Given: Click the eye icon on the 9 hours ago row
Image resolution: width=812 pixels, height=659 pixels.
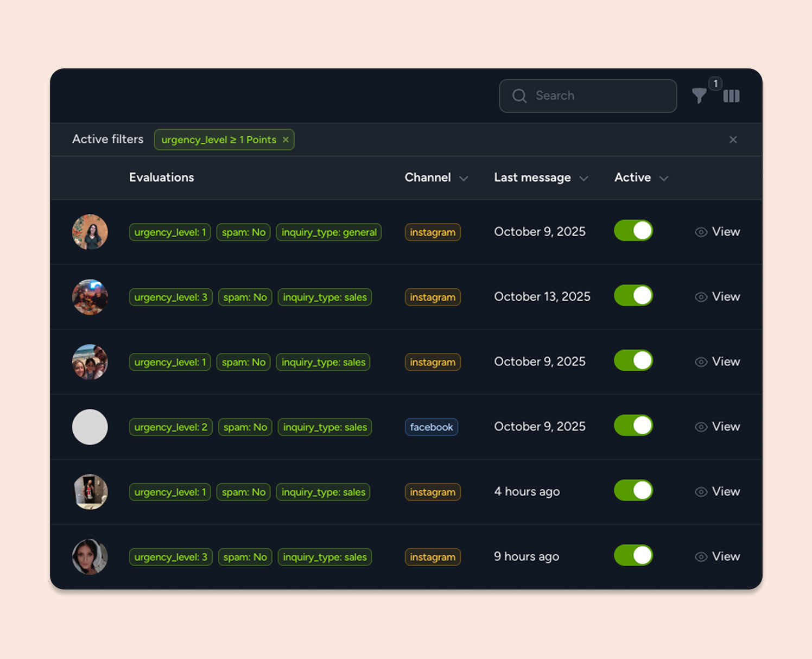Looking at the screenshot, I should coord(701,557).
